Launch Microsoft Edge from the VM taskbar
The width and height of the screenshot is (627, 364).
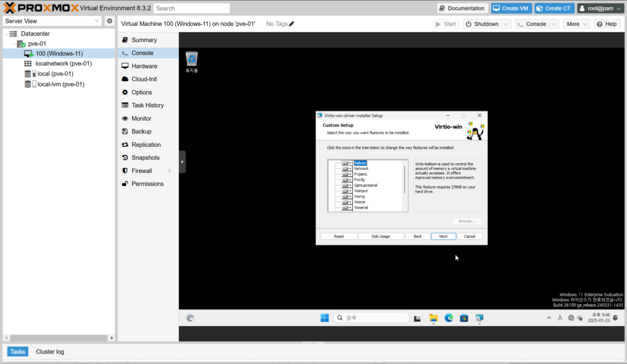click(448, 318)
